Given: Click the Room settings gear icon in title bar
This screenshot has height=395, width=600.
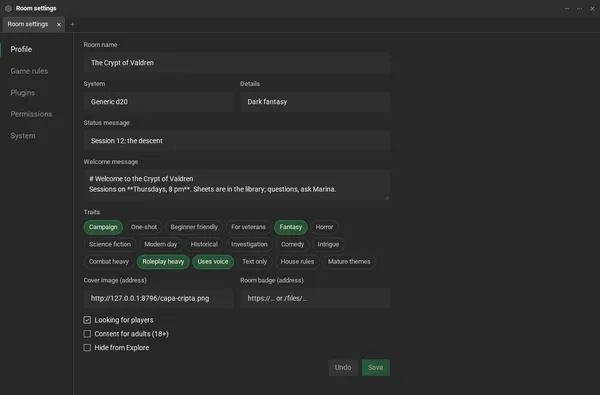Looking at the screenshot, I should coord(8,8).
